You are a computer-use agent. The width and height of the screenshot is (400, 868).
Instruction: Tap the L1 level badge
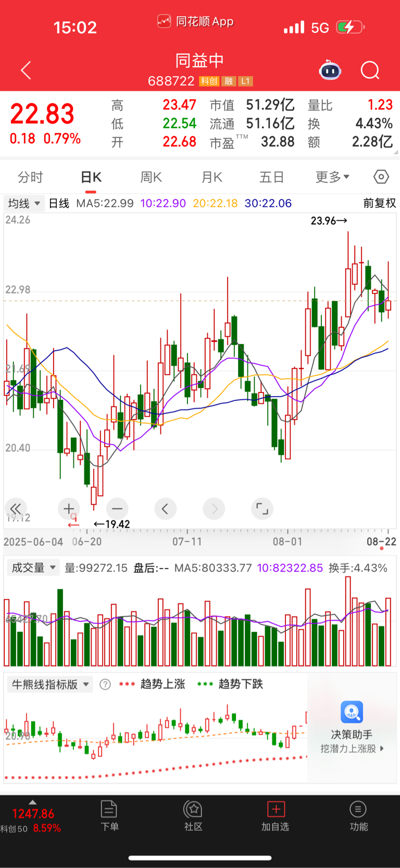246,81
